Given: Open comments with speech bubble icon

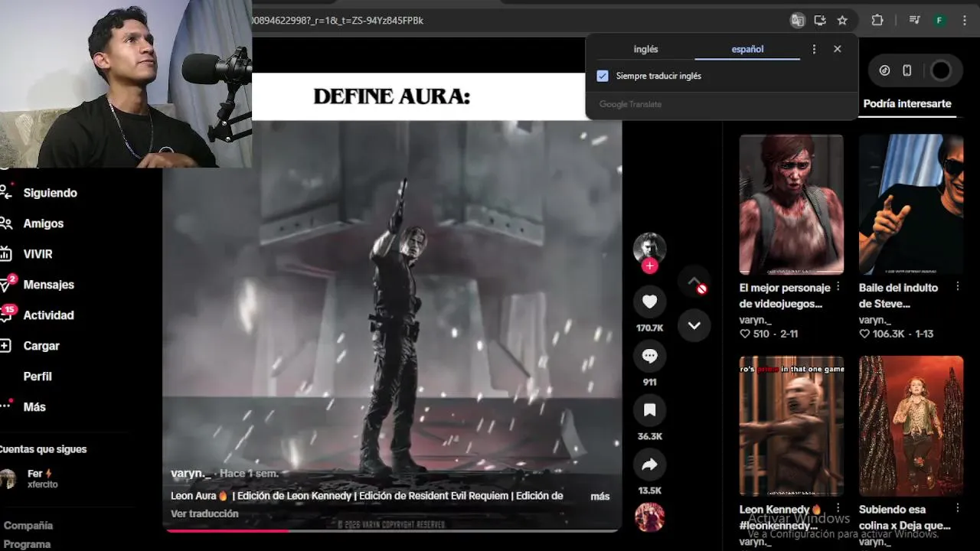Looking at the screenshot, I should 649,356.
